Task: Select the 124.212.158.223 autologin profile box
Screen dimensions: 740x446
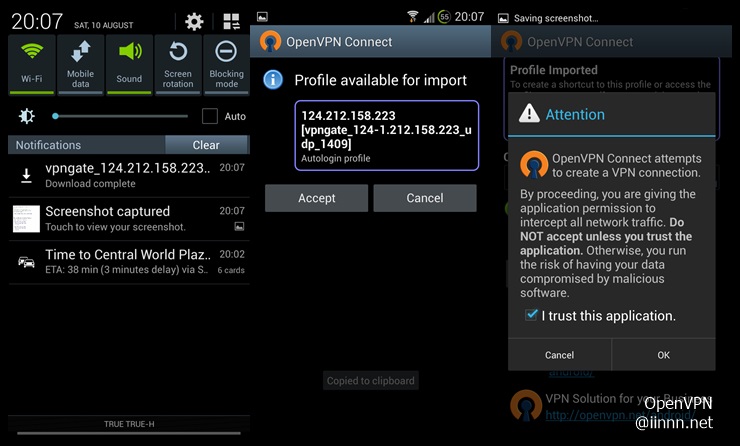Action: 387,135
